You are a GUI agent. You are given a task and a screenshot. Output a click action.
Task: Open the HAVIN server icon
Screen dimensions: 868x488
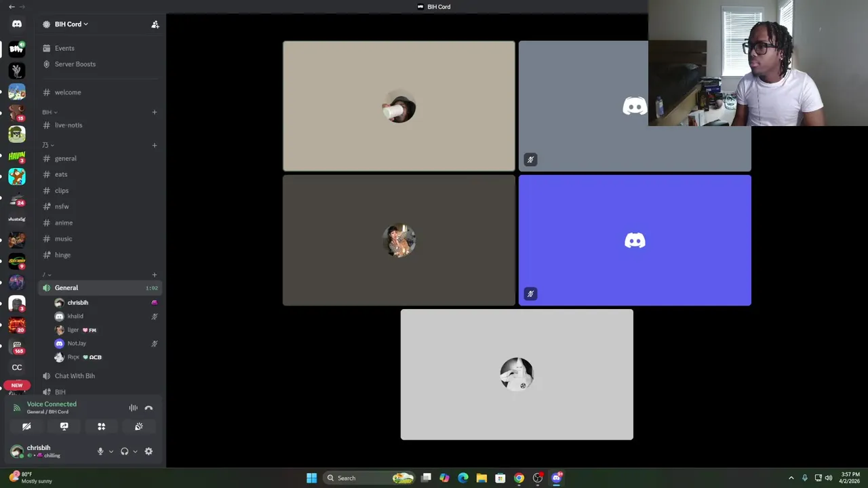[17, 156]
